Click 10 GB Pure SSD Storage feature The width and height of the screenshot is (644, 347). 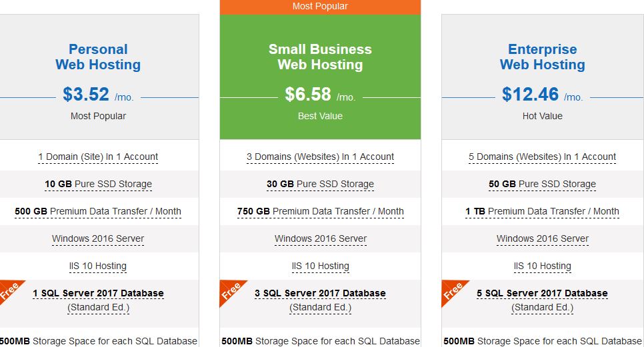[98, 184]
